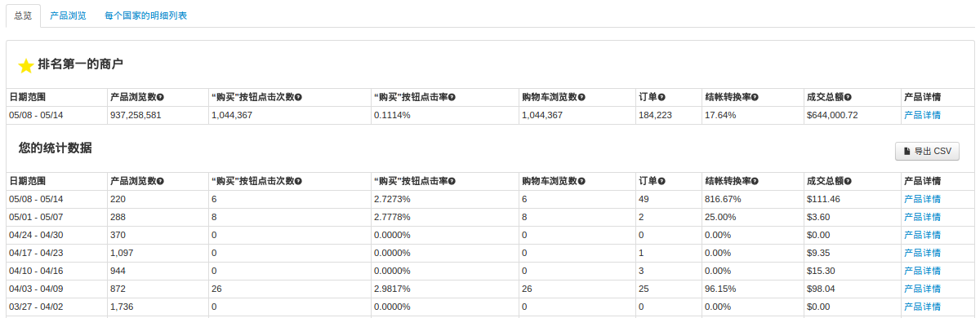Screen dimensions: 980x318
Task: Click cart views value 6 in 05/08 - 05/14 statistics row
Action: (524, 199)
